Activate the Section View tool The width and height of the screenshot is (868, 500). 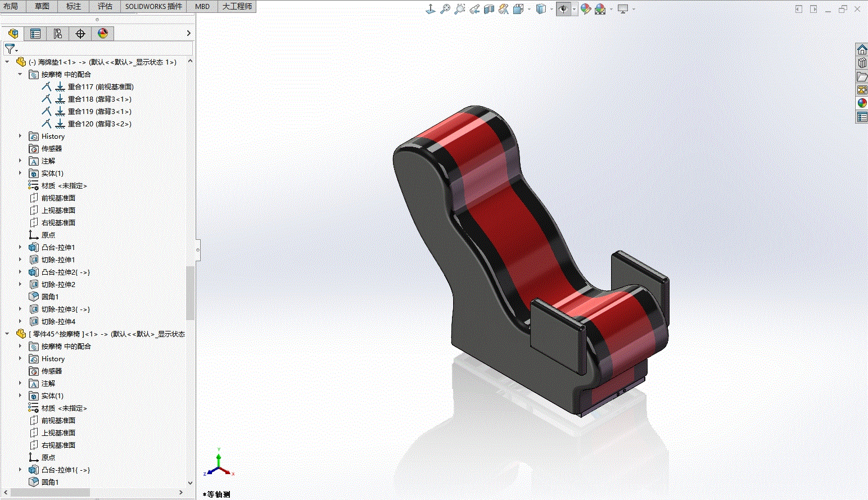click(x=489, y=9)
